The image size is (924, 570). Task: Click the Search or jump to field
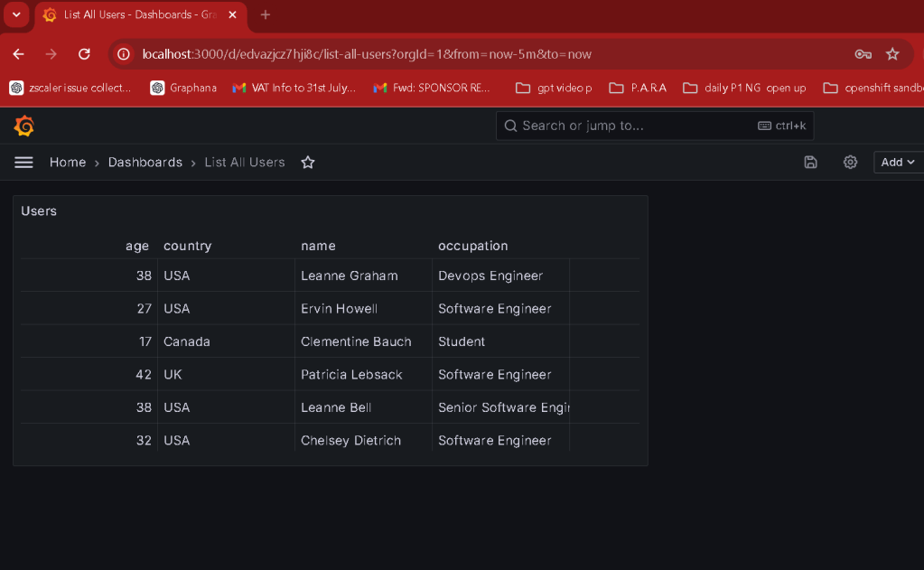coord(655,126)
